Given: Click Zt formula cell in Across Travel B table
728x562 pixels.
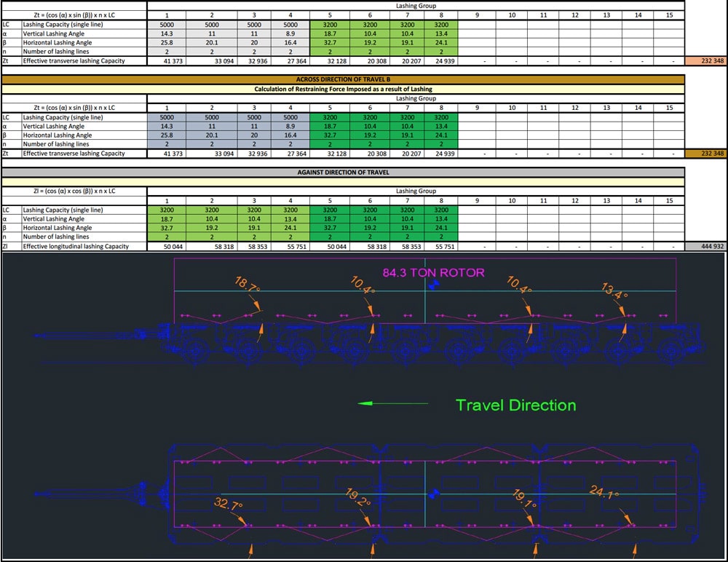Looking at the screenshot, I should (x=74, y=108).
